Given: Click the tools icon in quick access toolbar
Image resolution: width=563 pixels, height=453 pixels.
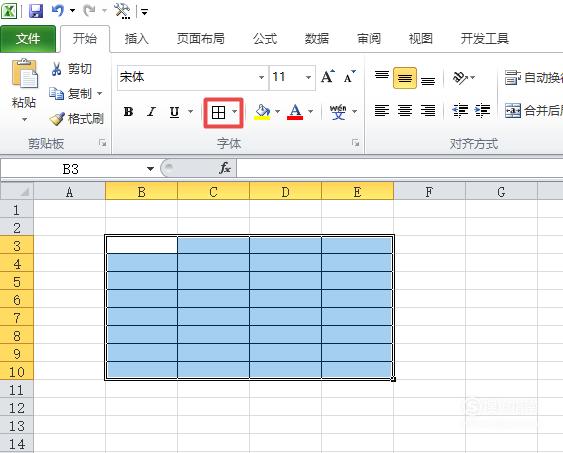Looking at the screenshot, I should [122, 11].
